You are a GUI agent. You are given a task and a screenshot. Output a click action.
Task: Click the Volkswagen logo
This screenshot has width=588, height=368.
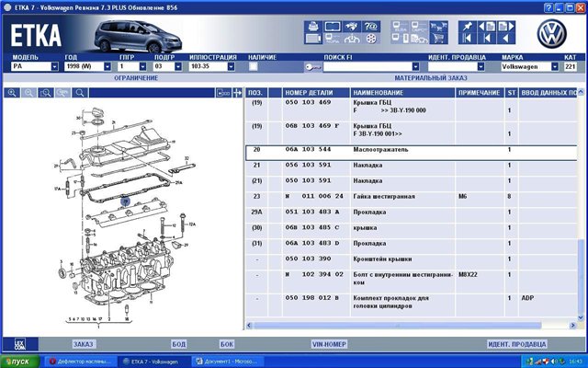coord(551,34)
